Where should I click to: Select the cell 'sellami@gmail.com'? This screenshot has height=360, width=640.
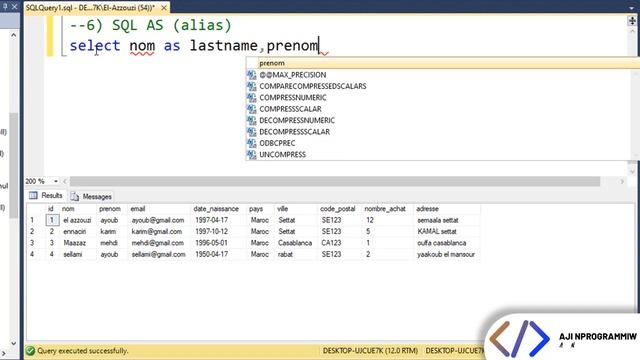[x=158, y=254]
